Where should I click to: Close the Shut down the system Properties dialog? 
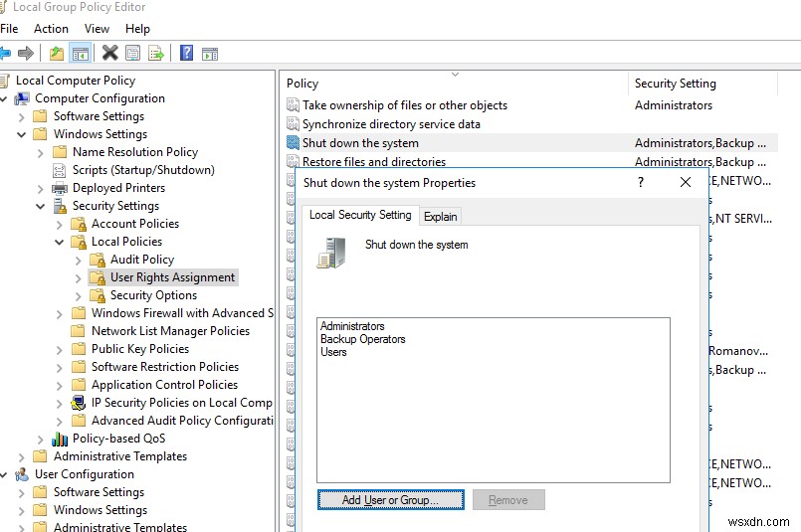(686, 182)
